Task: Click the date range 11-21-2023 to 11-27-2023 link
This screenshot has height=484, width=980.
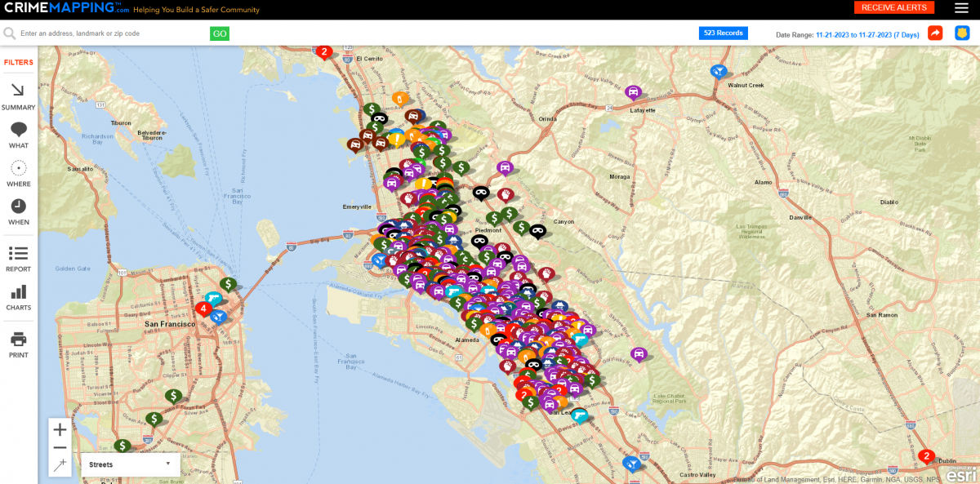Action: [x=867, y=34]
